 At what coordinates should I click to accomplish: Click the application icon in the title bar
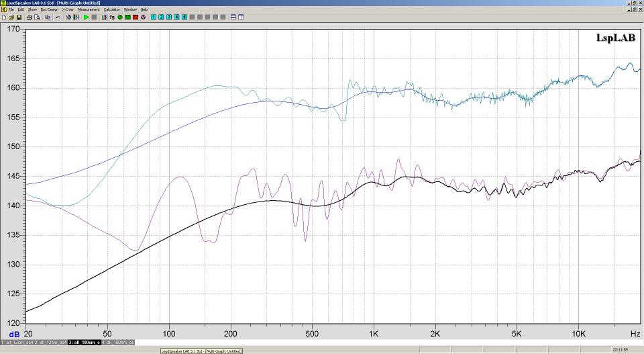(3, 3)
